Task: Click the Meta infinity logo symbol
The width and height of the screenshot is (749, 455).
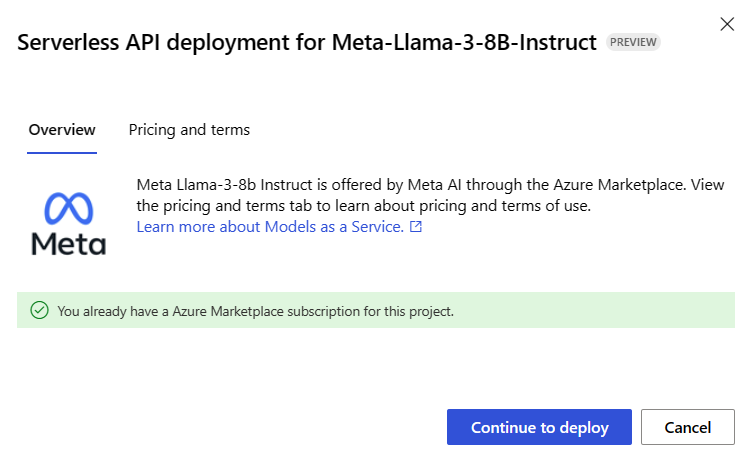Action: [x=69, y=208]
